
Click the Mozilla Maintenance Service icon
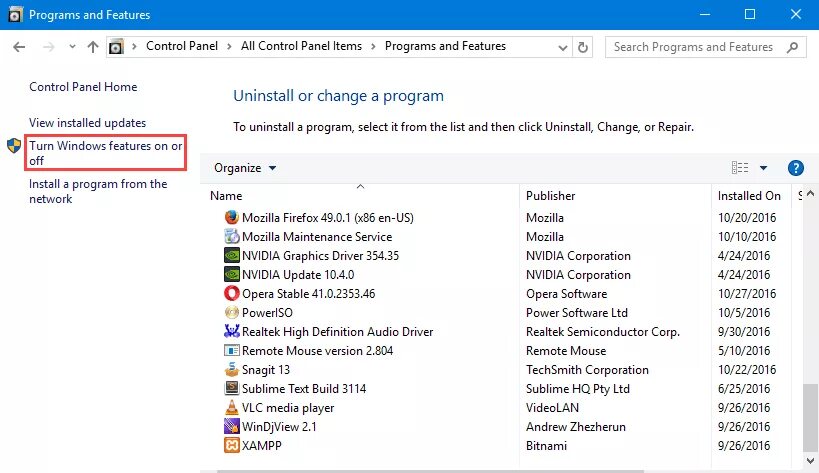coord(231,236)
